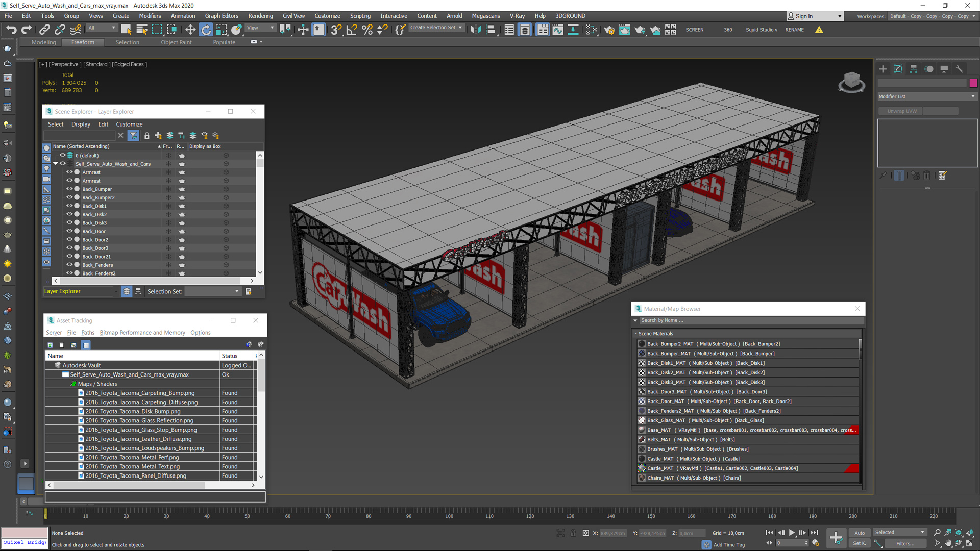
Task: Open the reference coordinate View dropdown
Action: click(x=260, y=28)
